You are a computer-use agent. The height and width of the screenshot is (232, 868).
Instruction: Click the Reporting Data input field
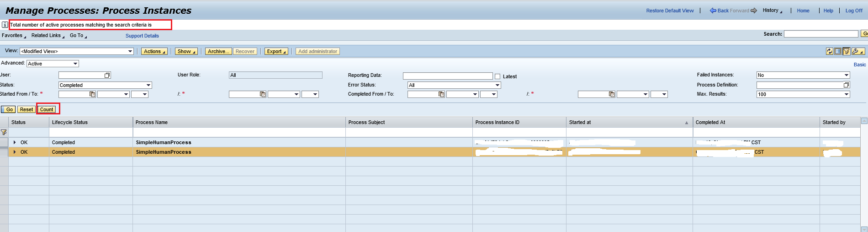click(x=448, y=76)
